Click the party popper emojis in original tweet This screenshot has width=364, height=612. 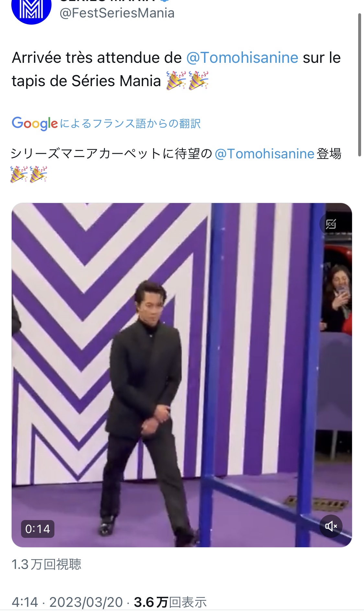pos(187,81)
